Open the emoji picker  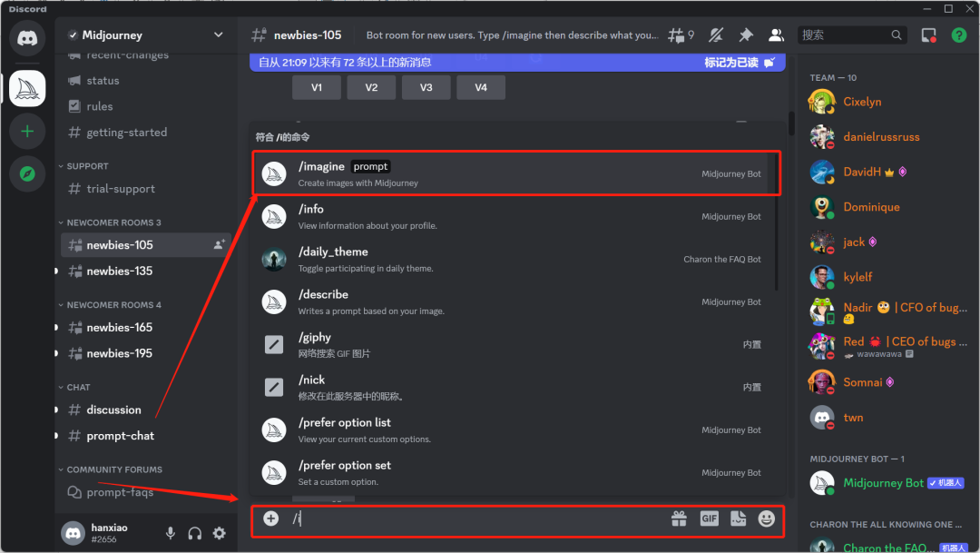click(766, 518)
